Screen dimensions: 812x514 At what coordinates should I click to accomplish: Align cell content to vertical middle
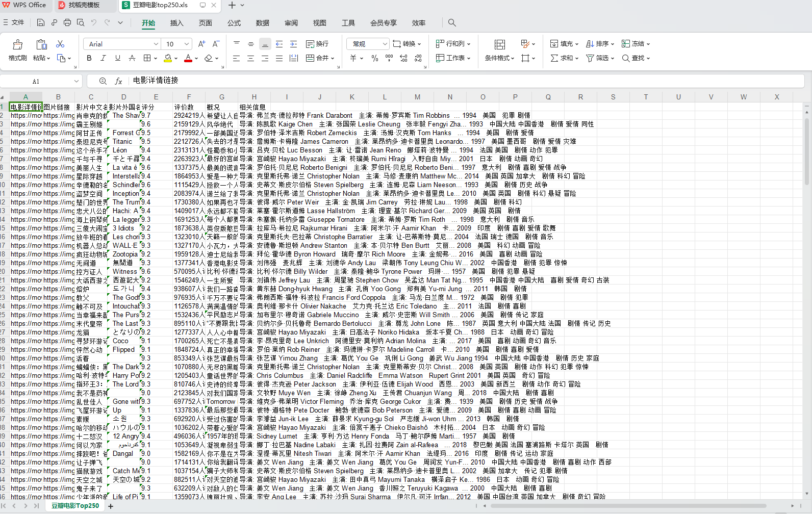(x=250, y=44)
